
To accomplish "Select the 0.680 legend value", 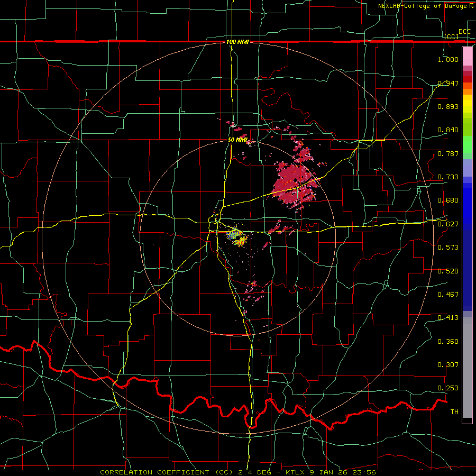I will tap(448, 200).
